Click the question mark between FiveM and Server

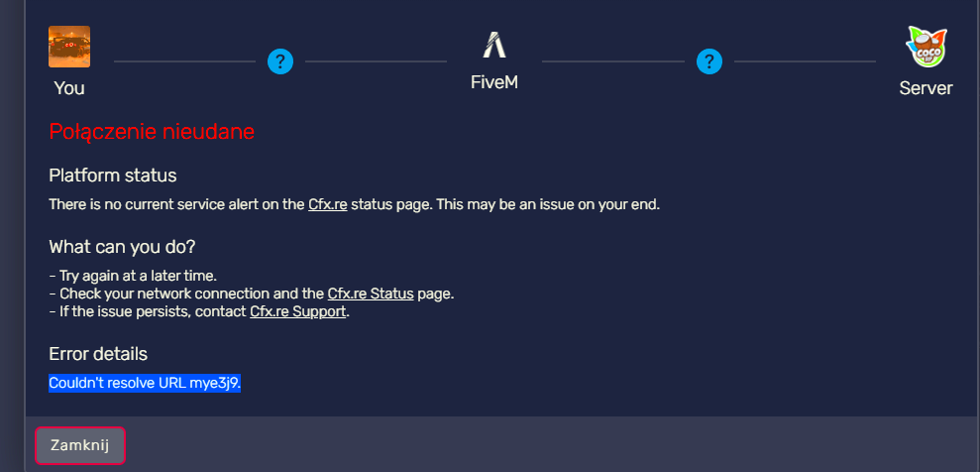coord(709,61)
